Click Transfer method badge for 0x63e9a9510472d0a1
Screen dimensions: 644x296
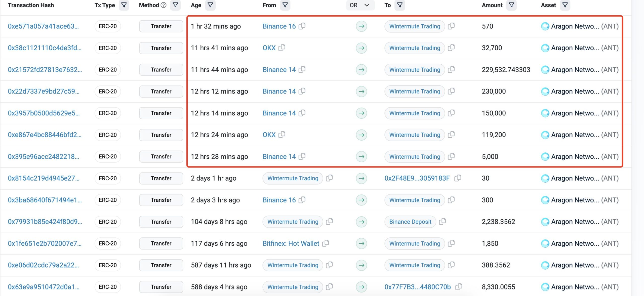point(161,287)
